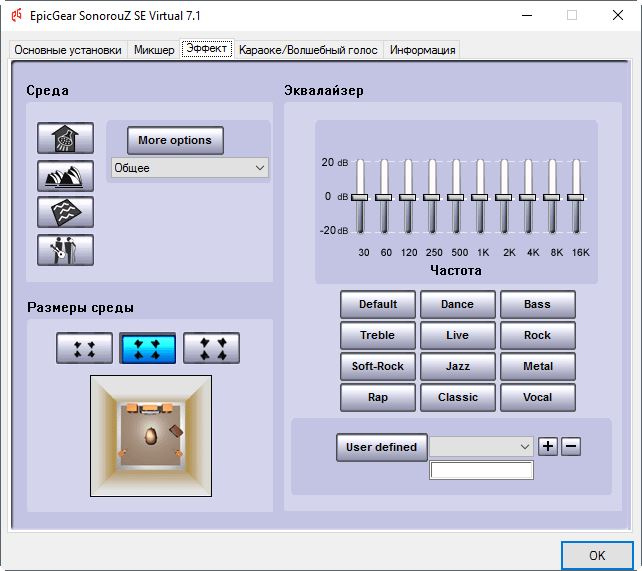
Task: Go to Караоке/Волшебный голос tab
Action: tap(308, 50)
